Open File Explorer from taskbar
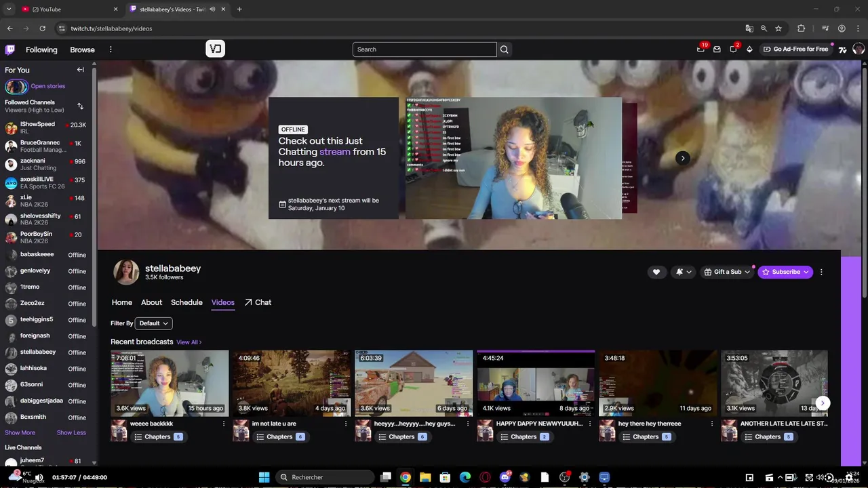The height and width of the screenshot is (488, 868). click(x=425, y=477)
